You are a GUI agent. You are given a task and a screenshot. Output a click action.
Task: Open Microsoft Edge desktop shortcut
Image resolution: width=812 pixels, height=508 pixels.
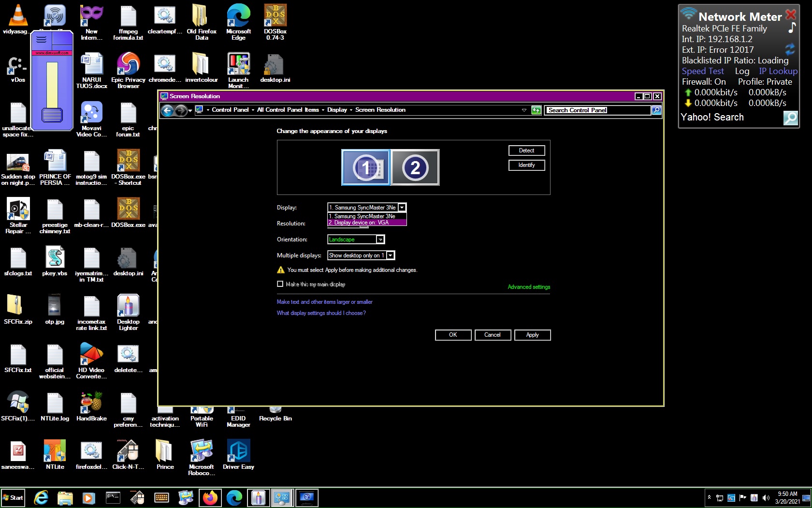click(238, 22)
